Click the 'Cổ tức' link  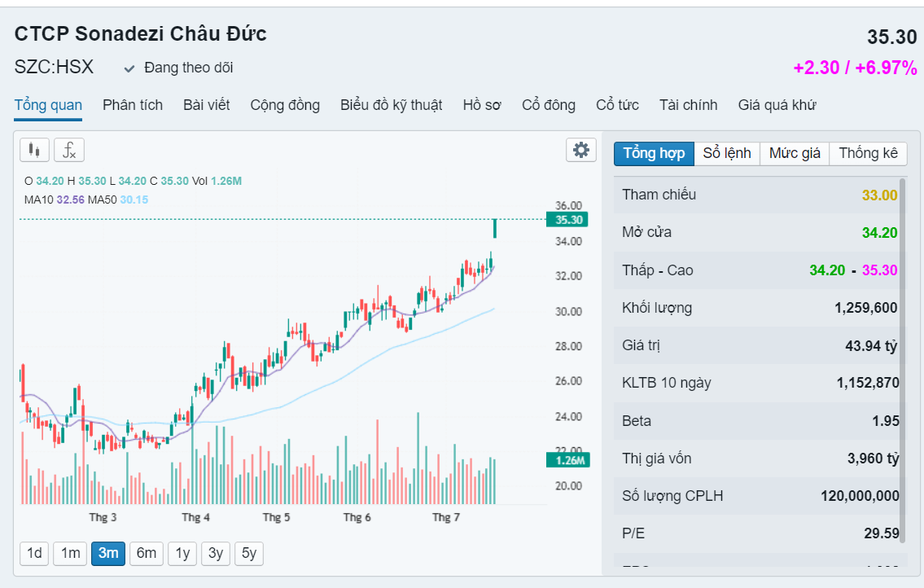click(x=617, y=105)
